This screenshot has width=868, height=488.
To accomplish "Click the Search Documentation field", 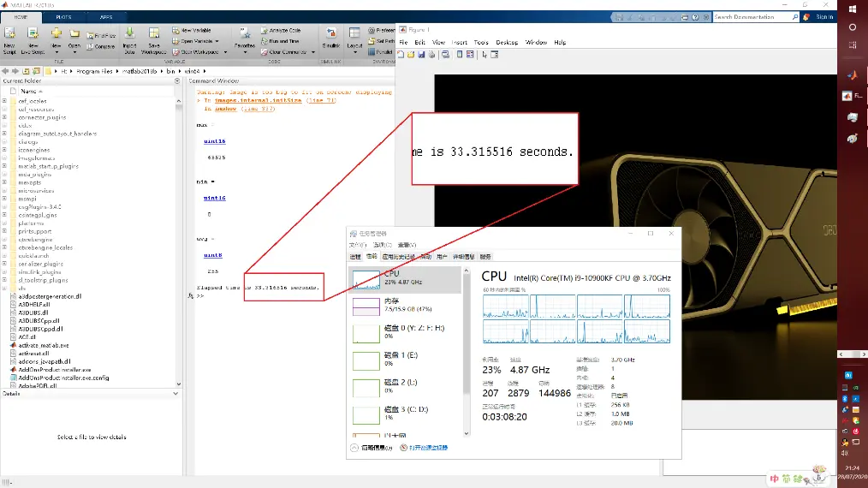I will click(752, 17).
